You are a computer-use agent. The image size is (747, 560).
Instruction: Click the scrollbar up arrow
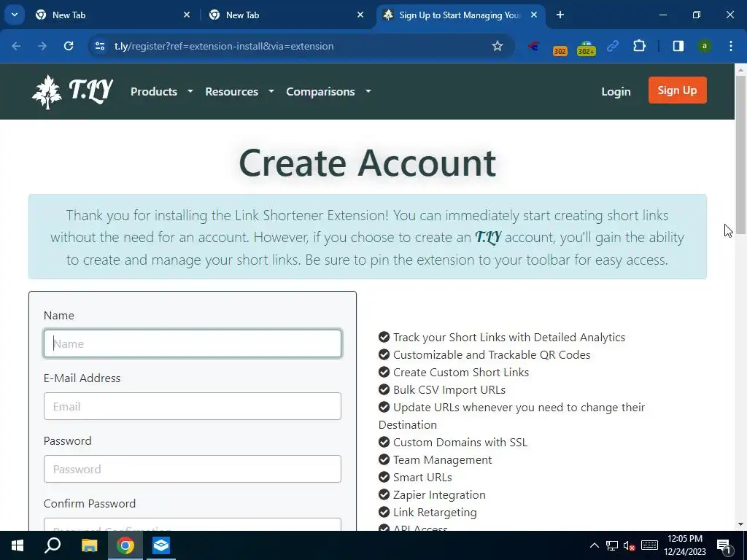pos(740,70)
